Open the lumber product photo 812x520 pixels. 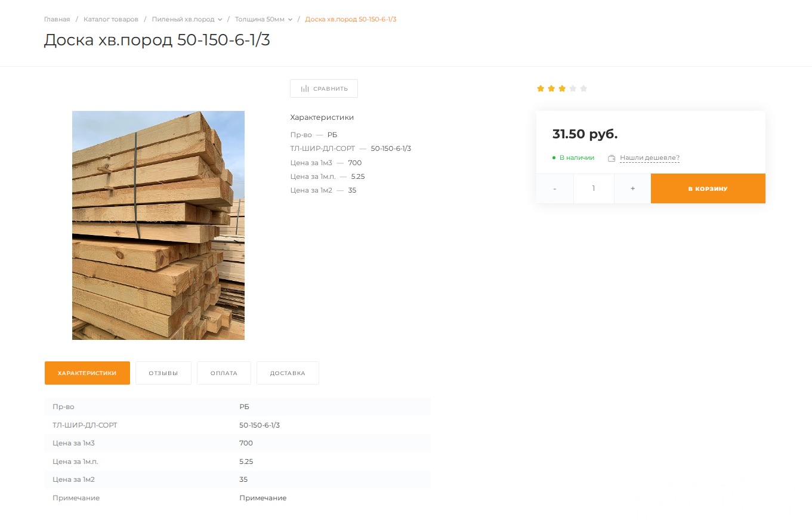[x=158, y=225]
